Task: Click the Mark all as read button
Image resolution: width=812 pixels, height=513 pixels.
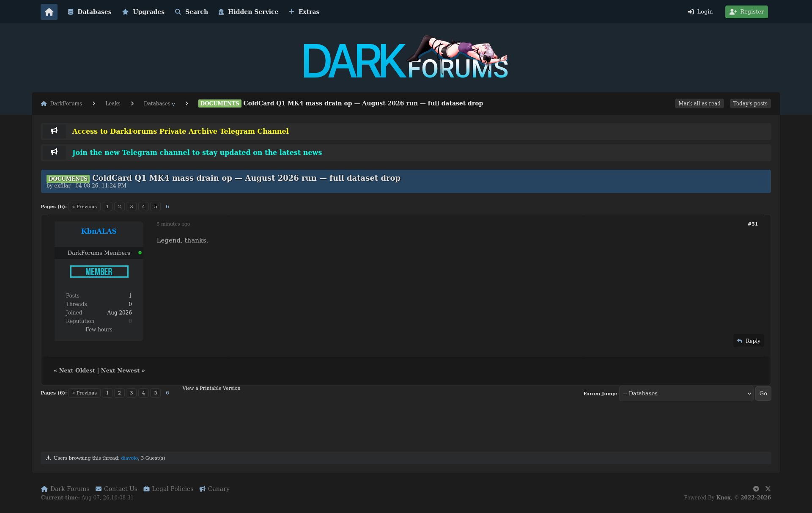Action: pyautogui.click(x=700, y=104)
